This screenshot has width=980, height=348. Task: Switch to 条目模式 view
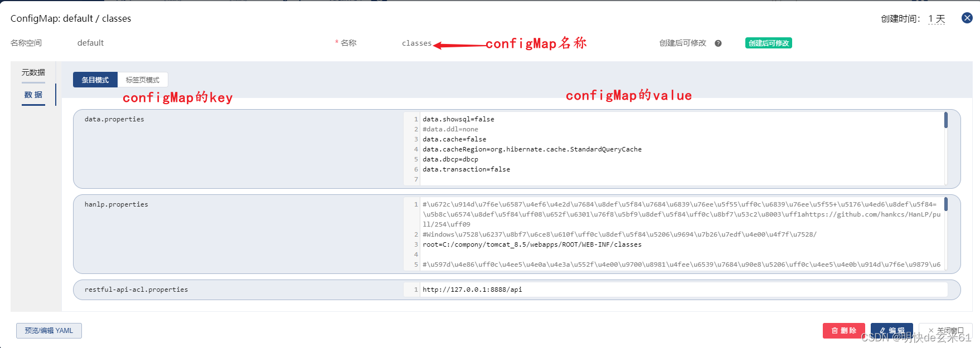(x=95, y=80)
